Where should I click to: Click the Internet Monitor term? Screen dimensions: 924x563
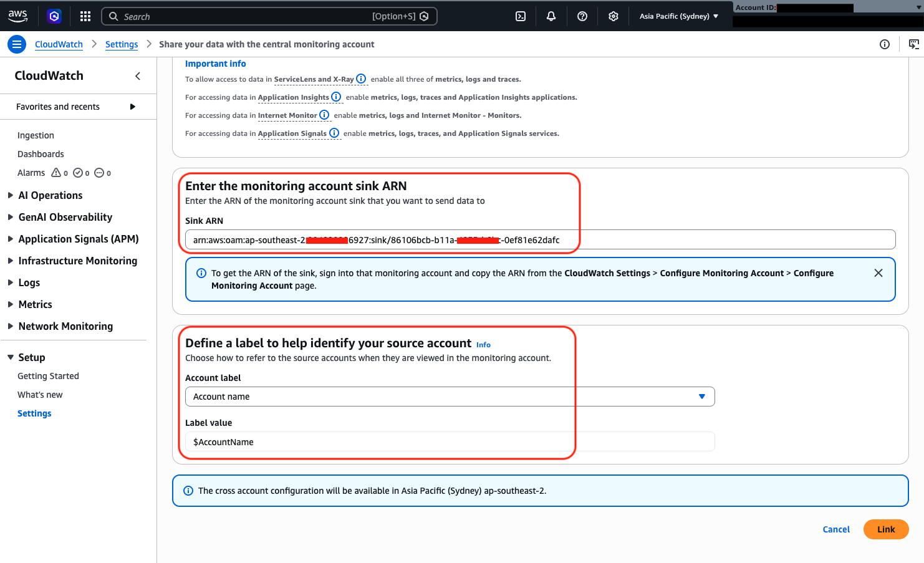[287, 115]
